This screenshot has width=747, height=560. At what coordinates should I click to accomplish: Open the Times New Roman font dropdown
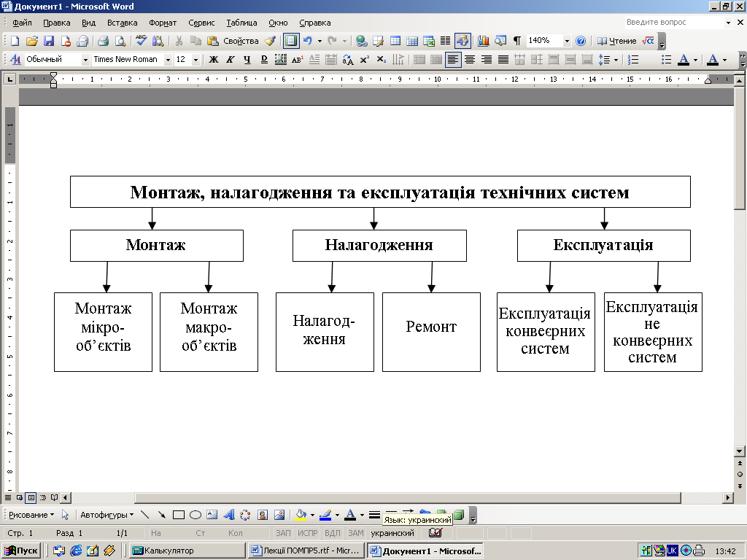click(168, 60)
